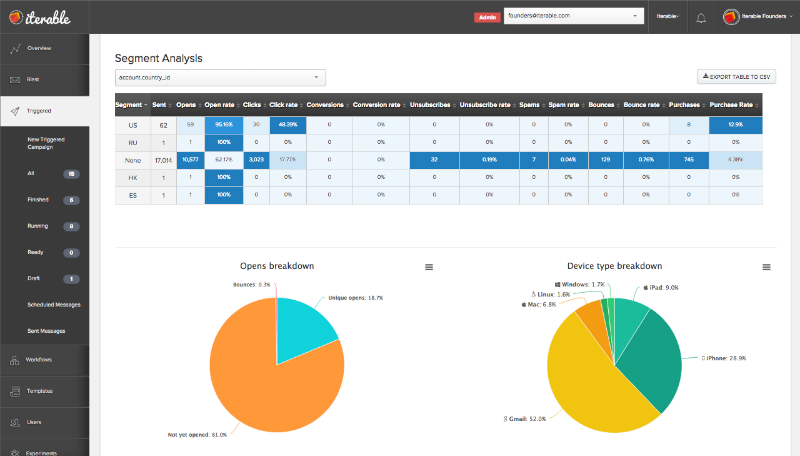
Task: Click the Blast envelope icon in sidebar
Action: pos(14,79)
